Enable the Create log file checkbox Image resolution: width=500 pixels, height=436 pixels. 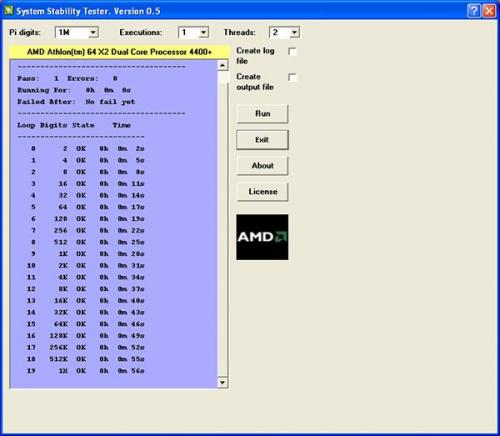(292, 51)
